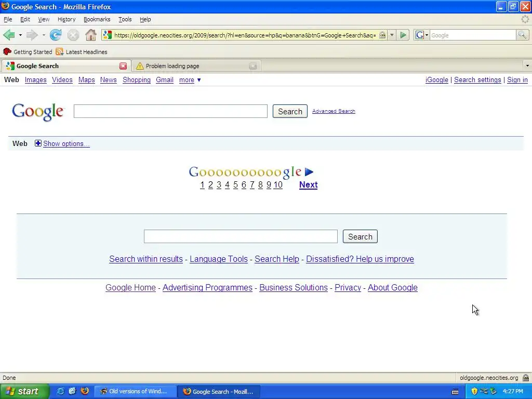This screenshot has width=532, height=399.
Task: Open the Tools menu
Action: pyautogui.click(x=125, y=19)
